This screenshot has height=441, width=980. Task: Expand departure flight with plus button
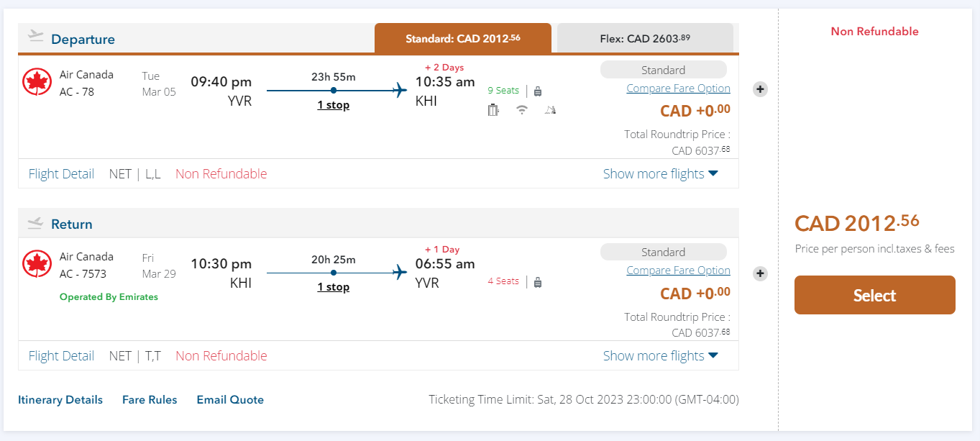(761, 89)
